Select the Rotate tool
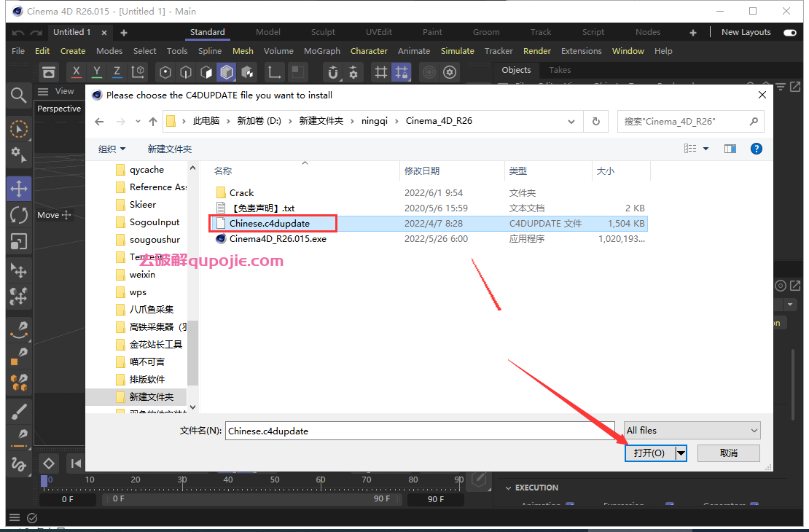This screenshot has height=532, width=809. coord(19,215)
